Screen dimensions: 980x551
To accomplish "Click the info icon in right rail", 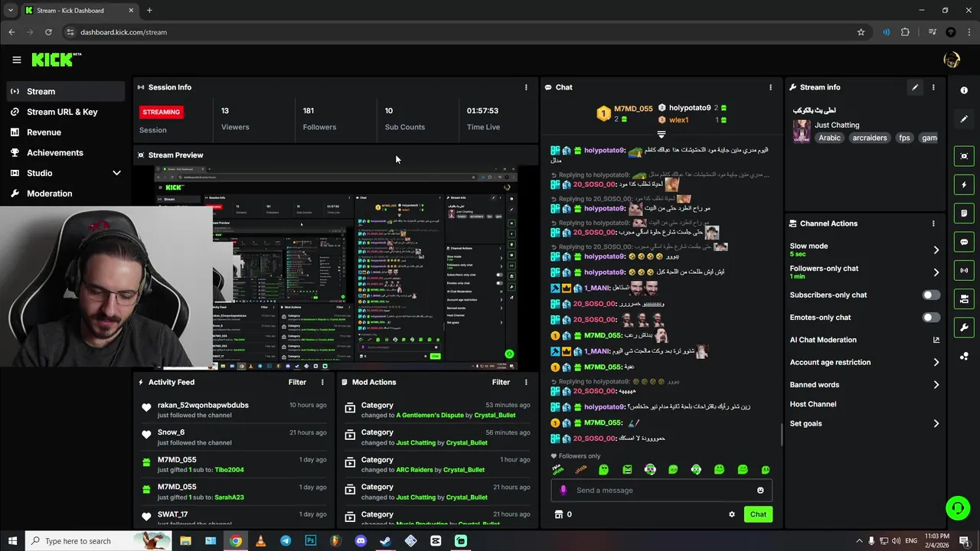I will tap(964, 90).
